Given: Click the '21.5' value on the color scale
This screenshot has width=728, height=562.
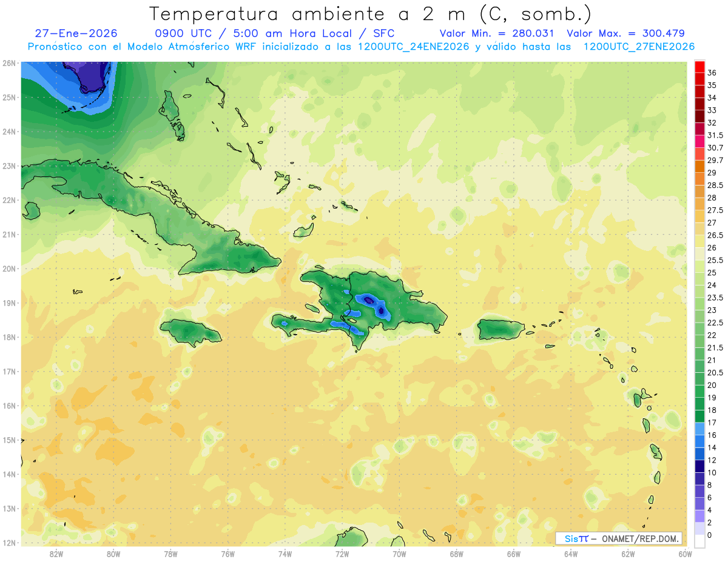Looking at the screenshot, I should coord(715,347).
